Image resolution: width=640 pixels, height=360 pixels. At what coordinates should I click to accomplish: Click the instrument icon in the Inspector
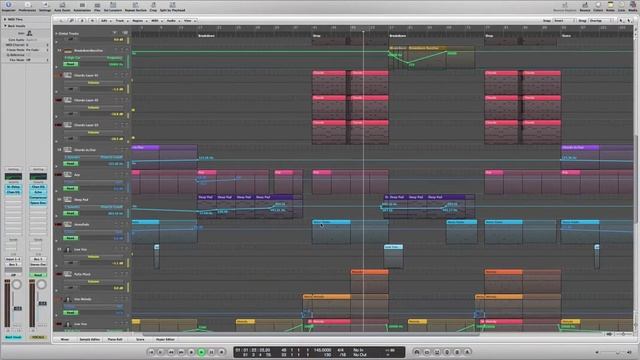click(x=29, y=33)
